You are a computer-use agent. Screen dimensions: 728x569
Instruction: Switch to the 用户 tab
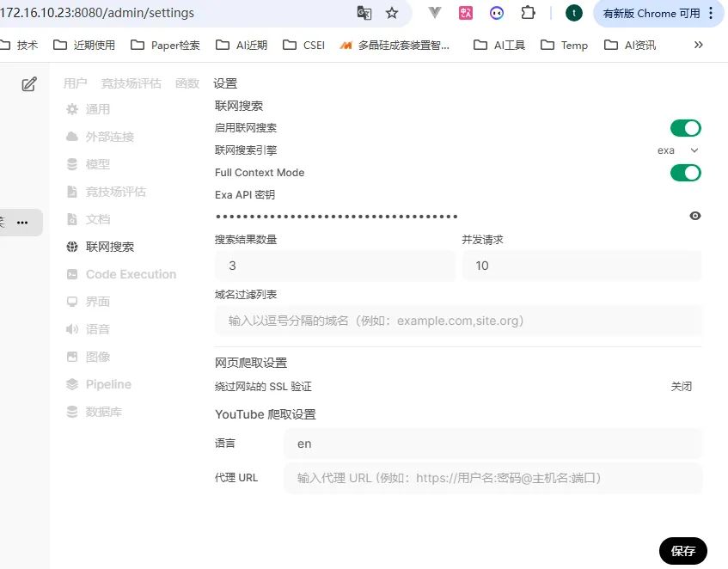76,83
